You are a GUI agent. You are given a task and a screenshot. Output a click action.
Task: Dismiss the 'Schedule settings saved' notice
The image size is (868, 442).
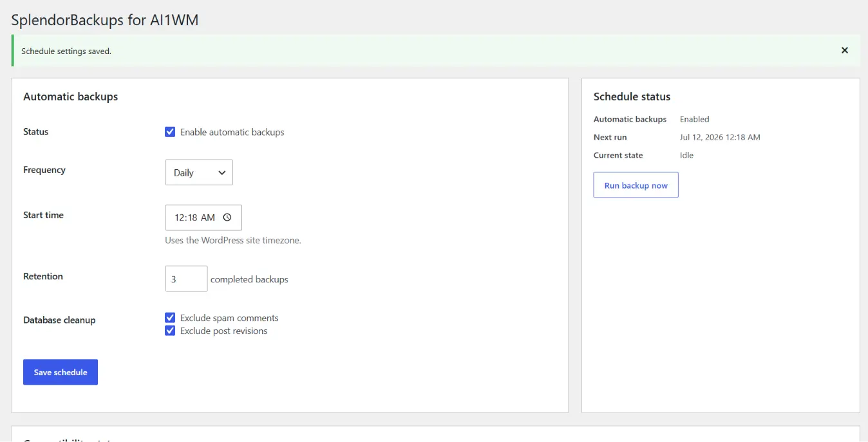pos(844,50)
